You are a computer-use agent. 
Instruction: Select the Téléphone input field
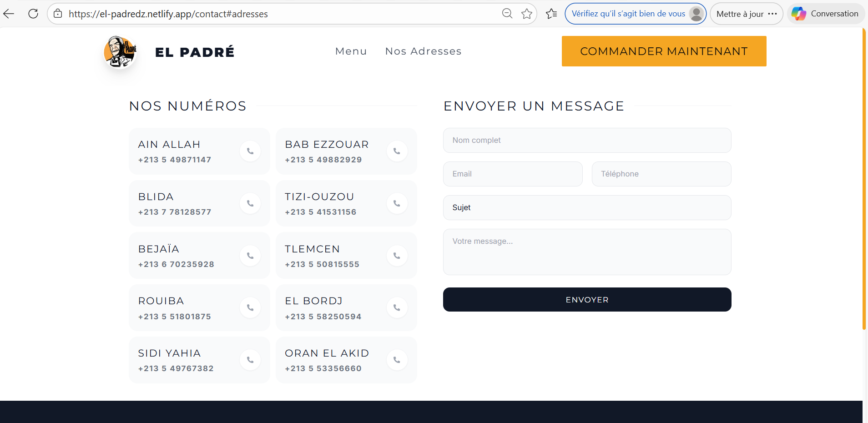coord(661,174)
